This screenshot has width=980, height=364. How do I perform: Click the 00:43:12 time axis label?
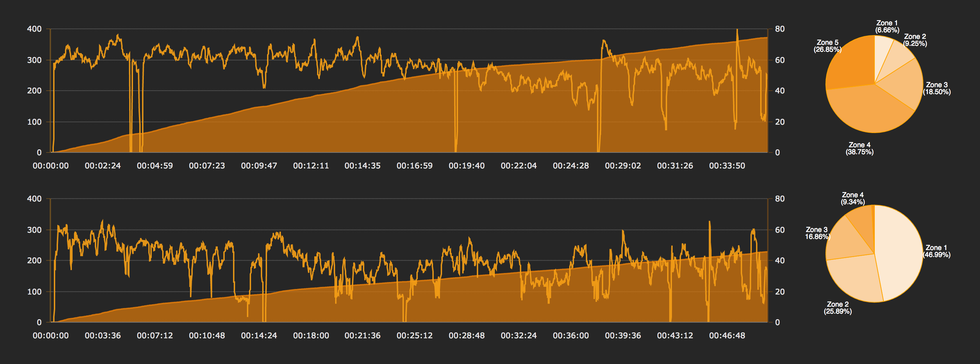pos(675,336)
